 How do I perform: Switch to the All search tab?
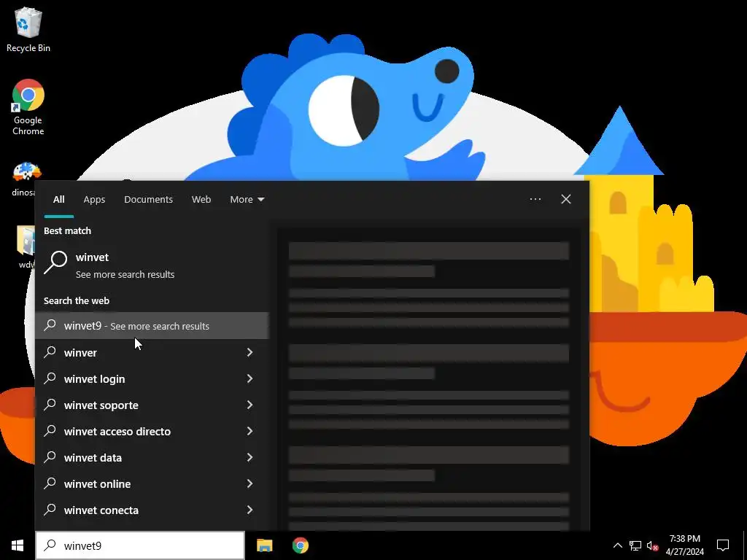coord(58,200)
